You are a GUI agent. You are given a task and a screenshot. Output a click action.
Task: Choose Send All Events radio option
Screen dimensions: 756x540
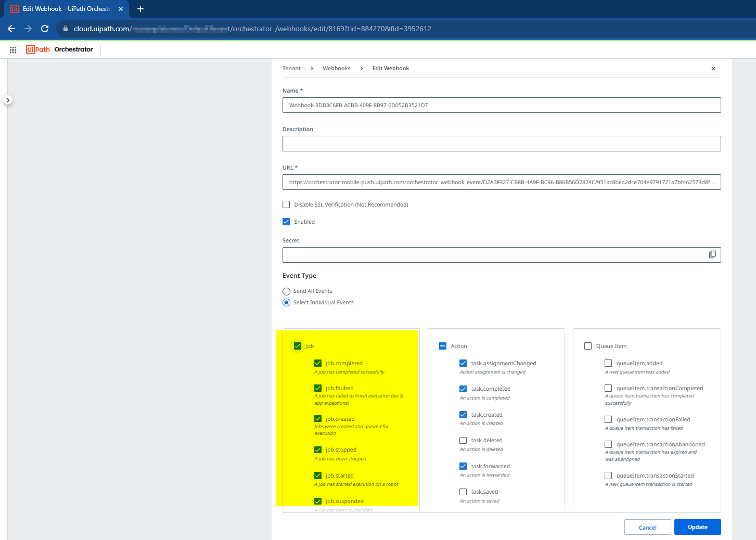pyautogui.click(x=286, y=291)
